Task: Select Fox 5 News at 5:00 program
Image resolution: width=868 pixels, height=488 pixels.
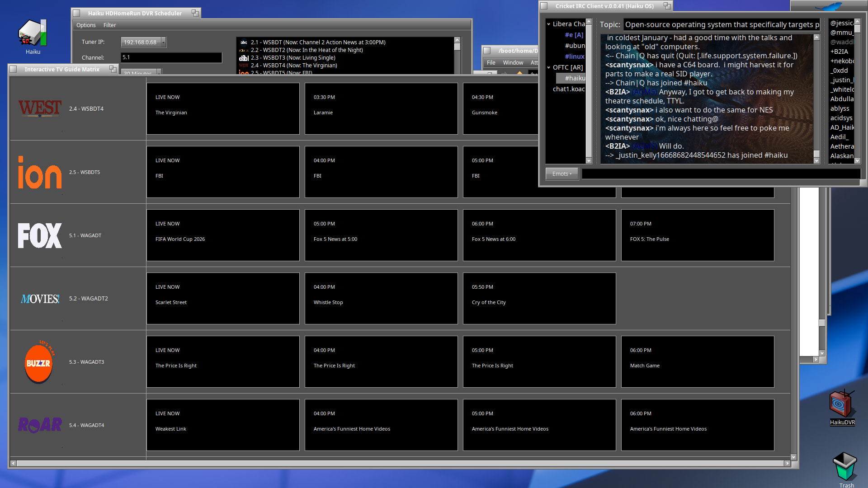Action: 381,235
